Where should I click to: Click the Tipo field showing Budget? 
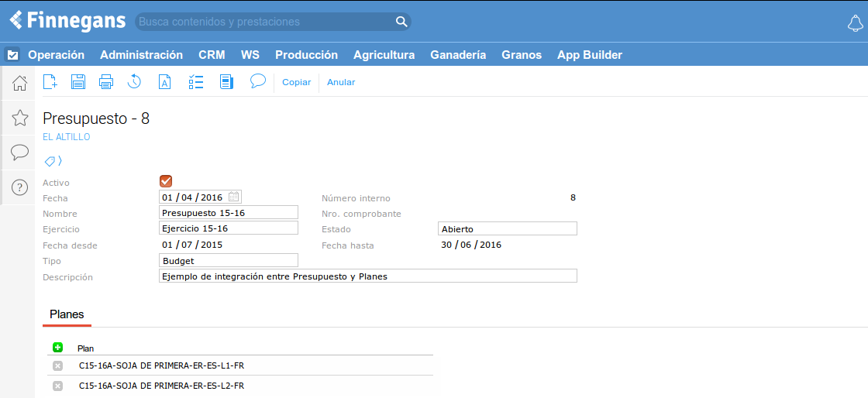229,260
